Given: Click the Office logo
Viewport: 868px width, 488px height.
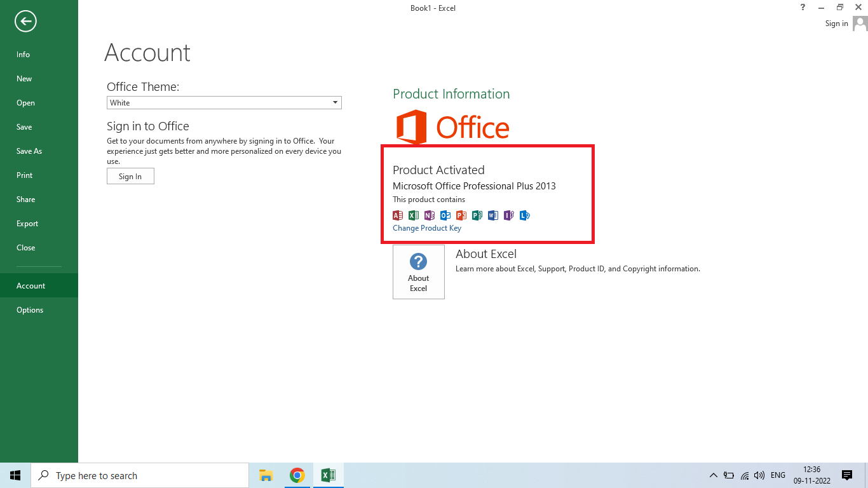Looking at the screenshot, I should tap(453, 127).
